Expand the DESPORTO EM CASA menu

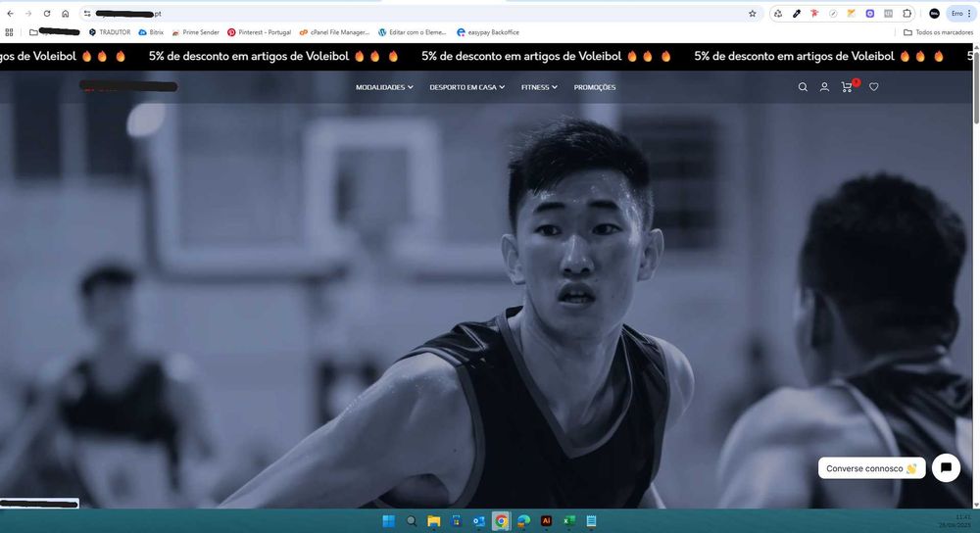point(466,87)
